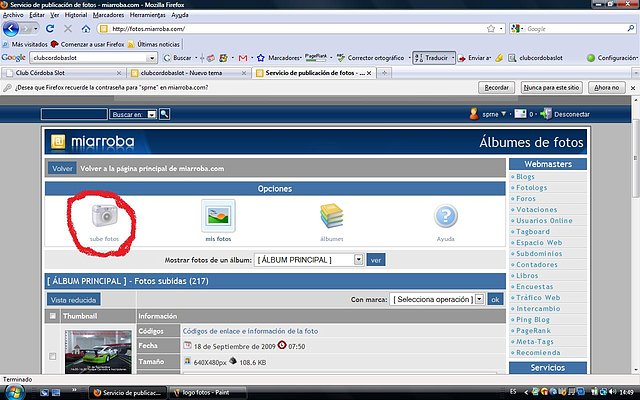Open the álbumes books icon
The height and width of the screenshot is (400, 640).
[x=331, y=216]
